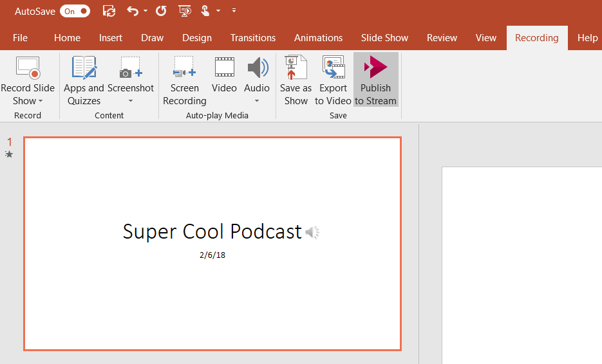Switch to the Animations tab

pos(318,37)
